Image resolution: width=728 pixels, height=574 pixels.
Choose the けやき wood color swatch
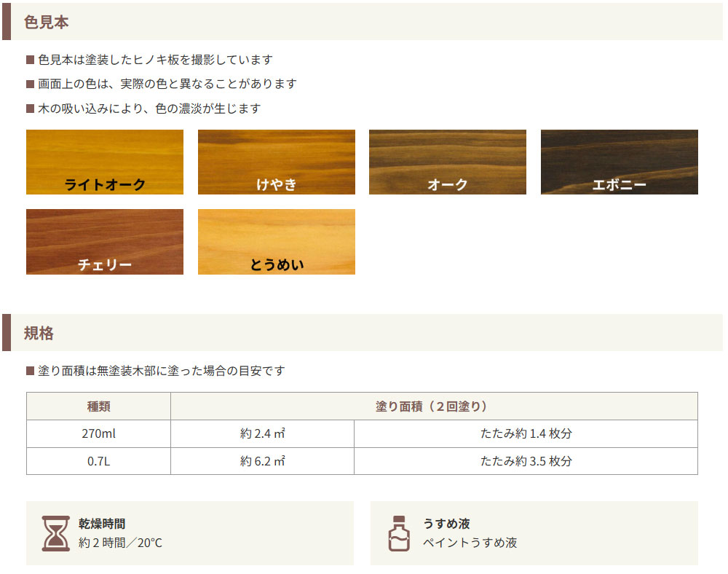[277, 162]
